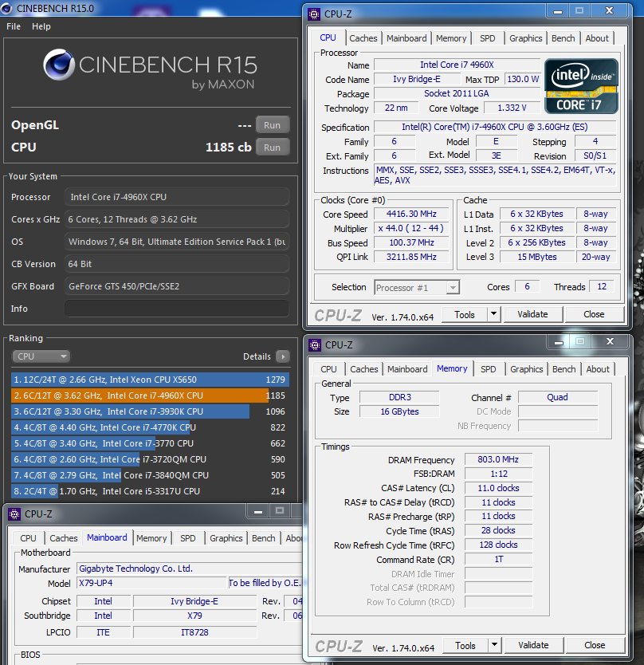
Task: Click DRAM Frequency value 803.0 MHz
Action: tap(498, 459)
